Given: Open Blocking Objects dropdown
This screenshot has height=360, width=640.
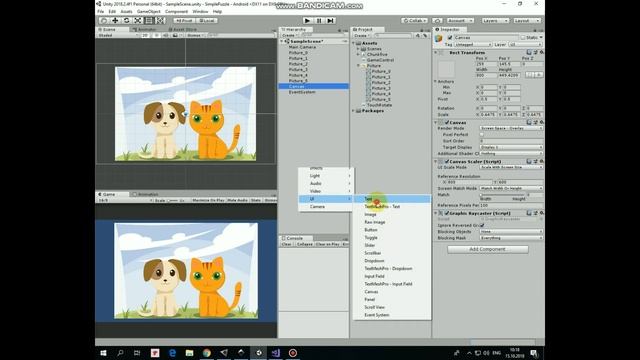Looking at the screenshot, I should pos(511,231).
